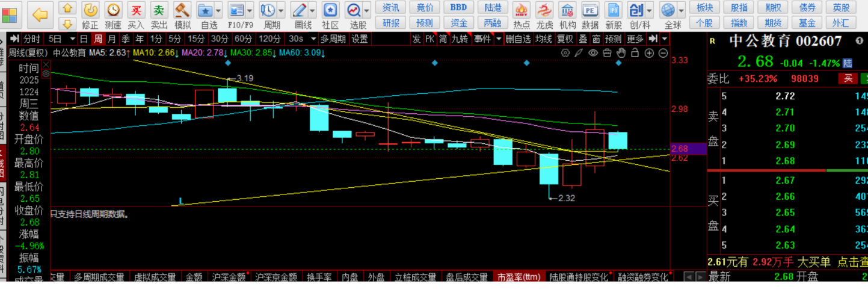Open the 修正 correction tool
The width and height of the screenshot is (868, 301).
coord(90,10)
